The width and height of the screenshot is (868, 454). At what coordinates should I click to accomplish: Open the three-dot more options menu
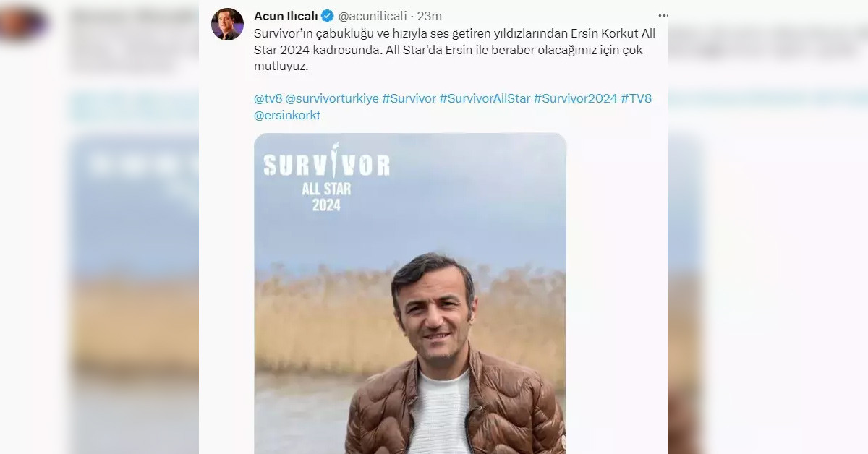663,16
